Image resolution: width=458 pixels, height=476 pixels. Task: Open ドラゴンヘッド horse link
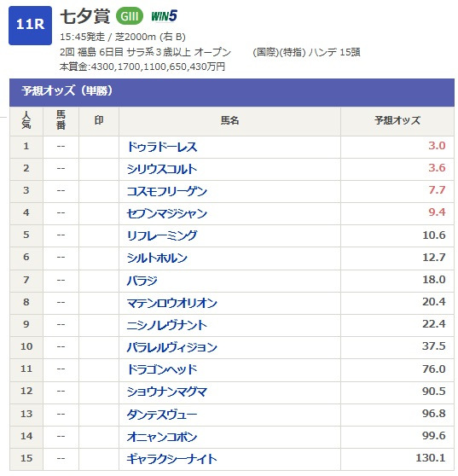click(x=162, y=369)
